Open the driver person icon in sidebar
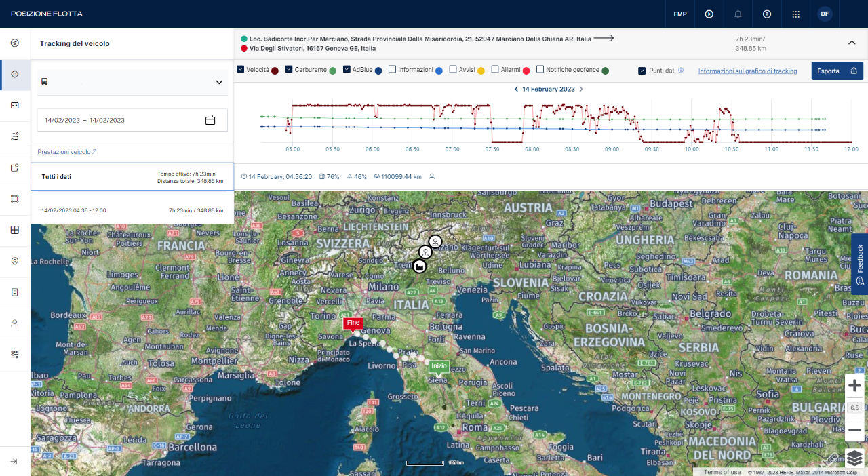Viewport: 868px width, 476px height. click(x=15, y=323)
